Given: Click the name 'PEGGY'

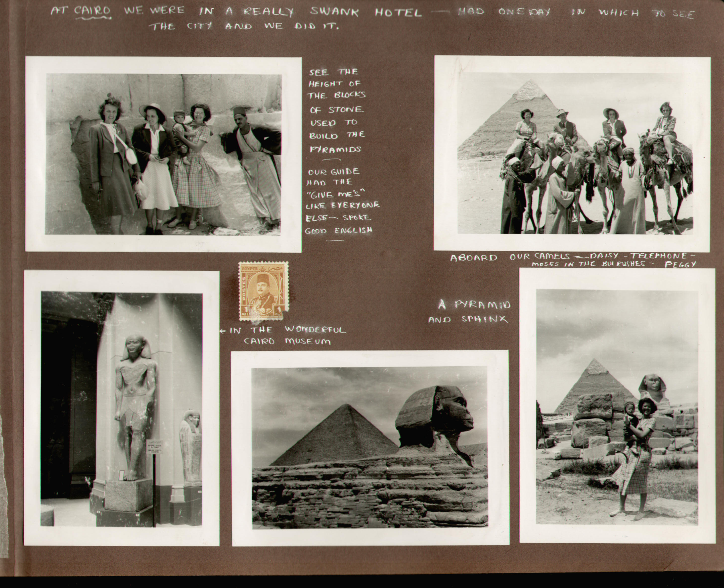Looking at the screenshot, I should pos(681,265).
